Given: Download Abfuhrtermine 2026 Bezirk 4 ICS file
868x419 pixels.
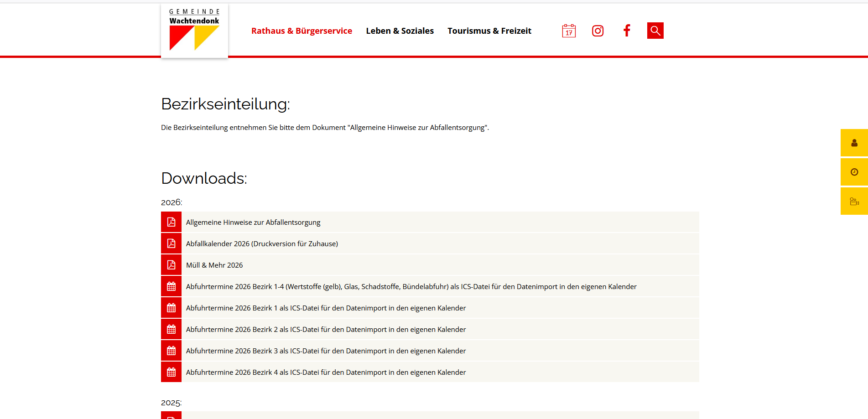Looking at the screenshot, I should click(326, 372).
